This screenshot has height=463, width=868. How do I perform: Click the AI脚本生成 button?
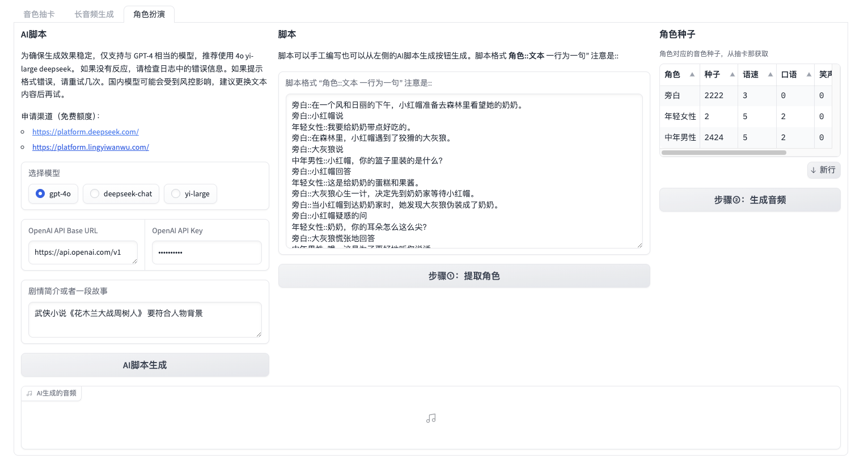[x=145, y=365]
